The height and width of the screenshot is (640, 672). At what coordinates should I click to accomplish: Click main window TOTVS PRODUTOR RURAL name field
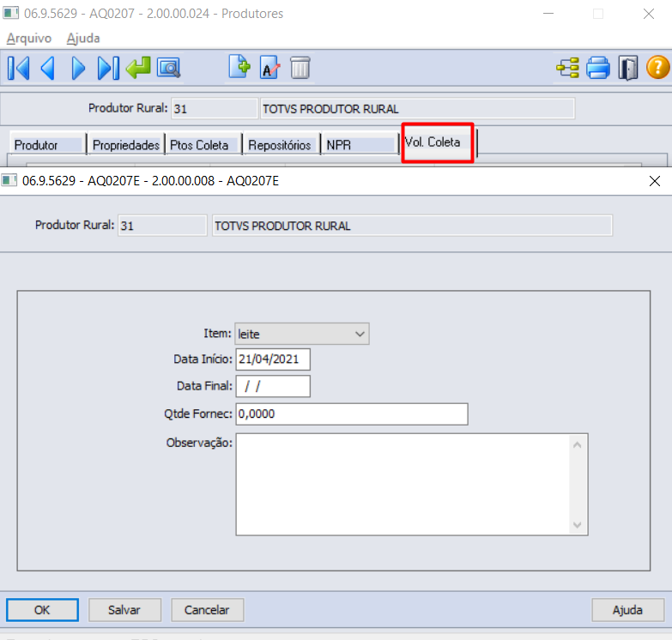tap(417, 108)
